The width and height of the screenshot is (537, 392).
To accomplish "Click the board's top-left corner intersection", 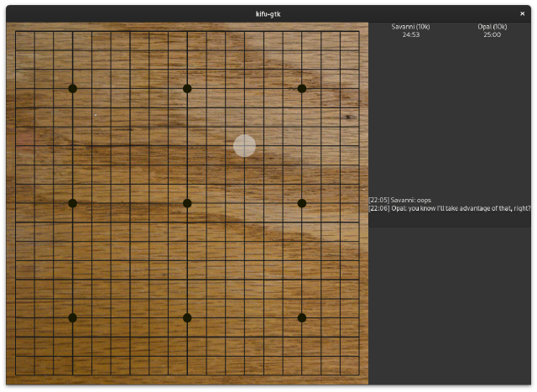I will 15,31.
